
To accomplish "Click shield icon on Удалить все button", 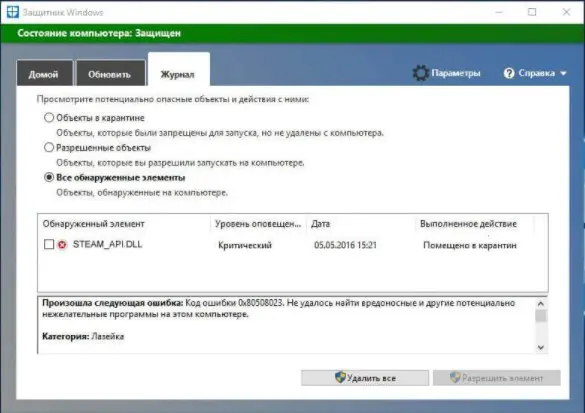I will (x=340, y=377).
